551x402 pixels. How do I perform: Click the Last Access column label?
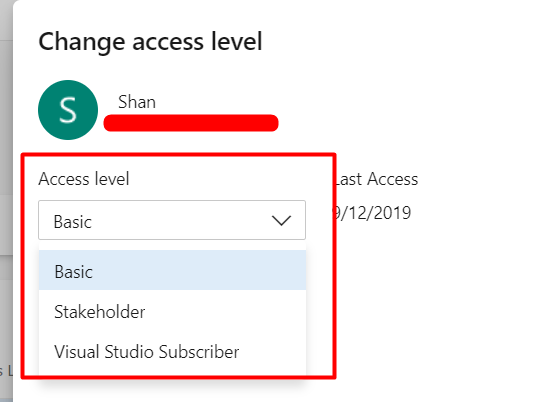coord(376,179)
